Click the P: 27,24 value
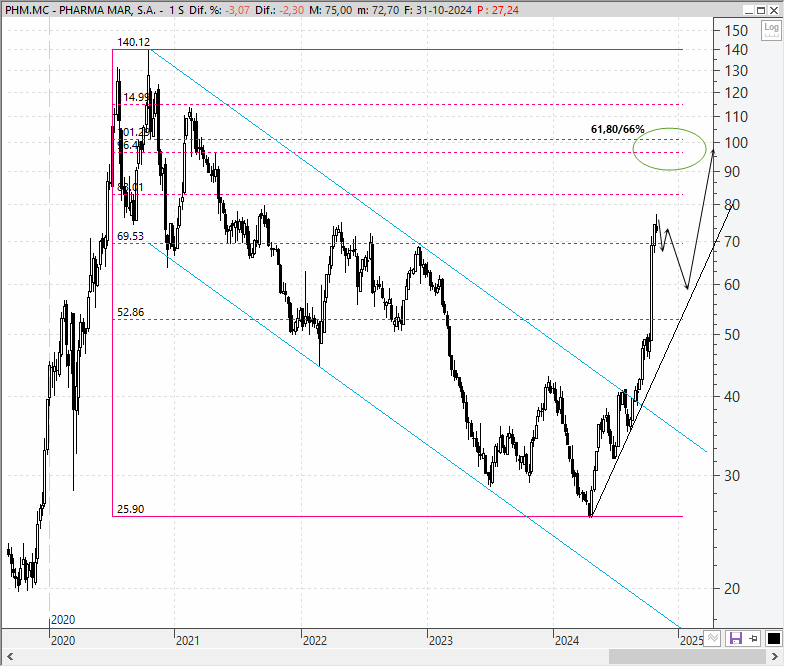 [x=498, y=10]
